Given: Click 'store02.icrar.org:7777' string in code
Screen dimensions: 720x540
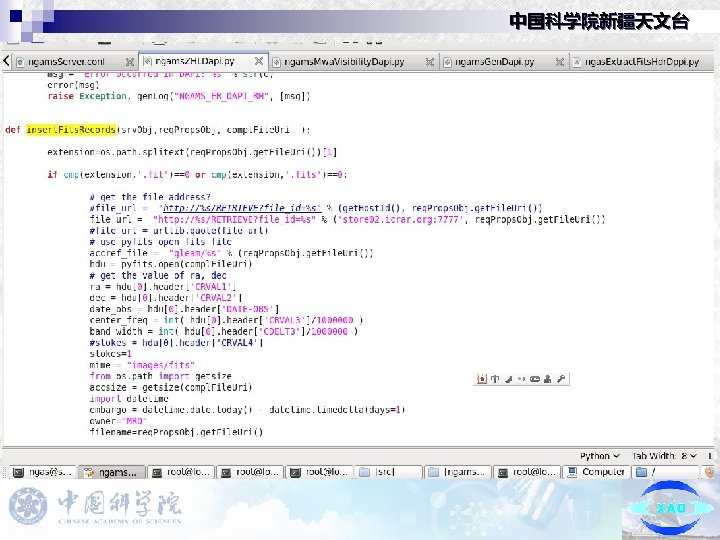Looking at the screenshot, I should pos(399,219).
